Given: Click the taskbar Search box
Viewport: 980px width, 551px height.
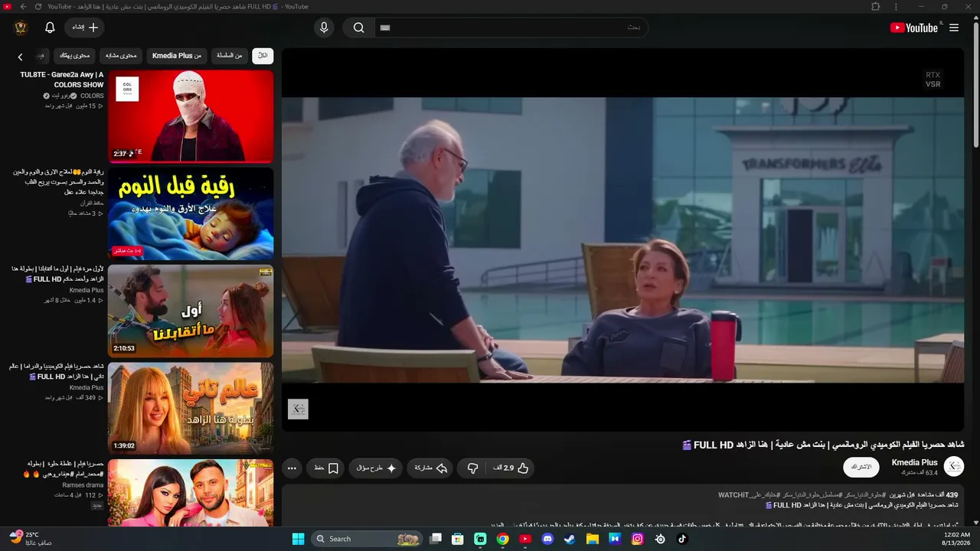Looking at the screenshot, I should point(367,539).
